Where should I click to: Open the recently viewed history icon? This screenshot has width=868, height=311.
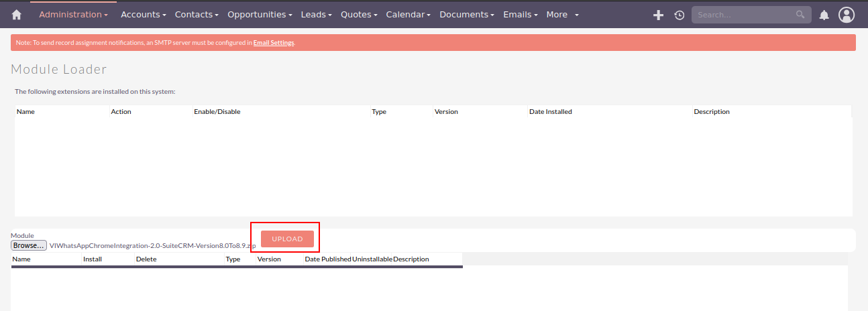679,15
